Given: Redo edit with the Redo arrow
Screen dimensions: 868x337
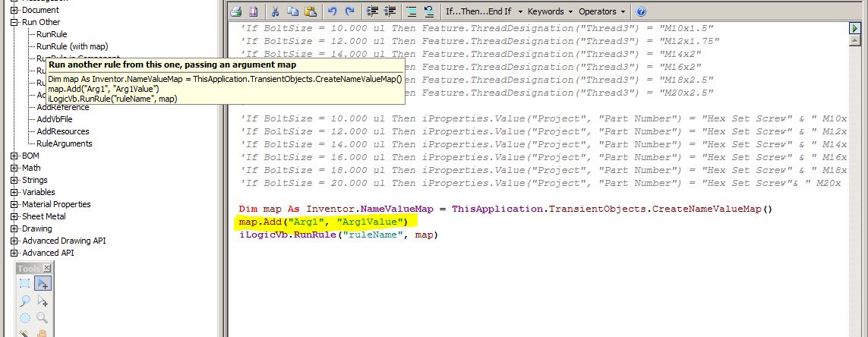Looking at the screenshot, I should tap(349, 11).
